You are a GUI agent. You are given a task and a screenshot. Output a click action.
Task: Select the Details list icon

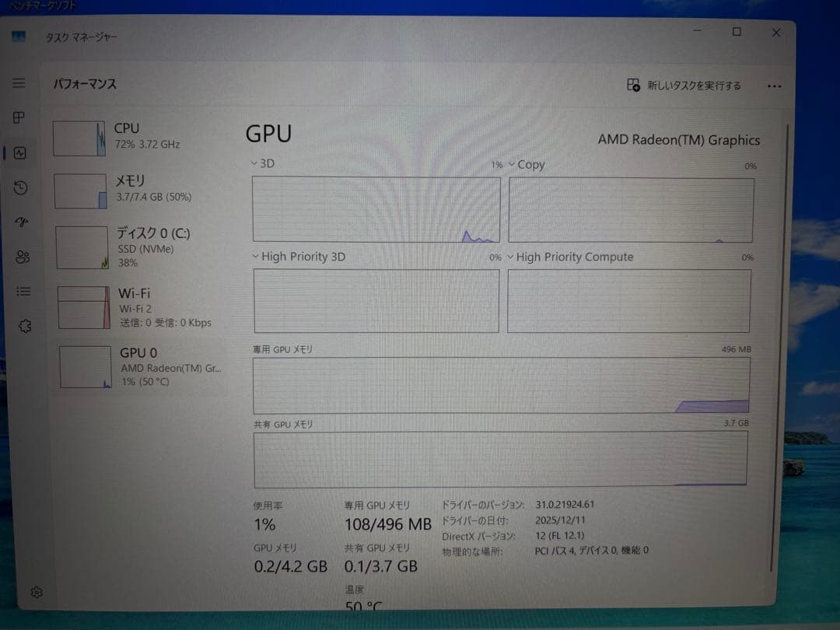22,291
